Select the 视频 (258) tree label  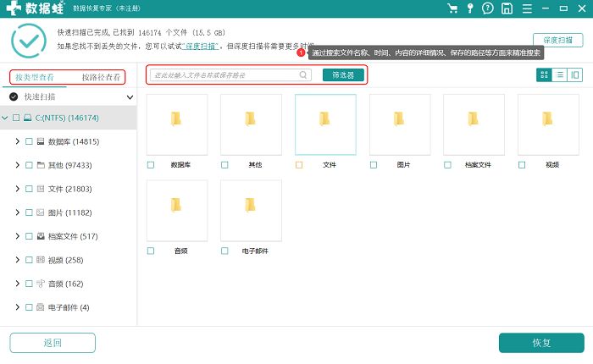(x=66, y=260)
